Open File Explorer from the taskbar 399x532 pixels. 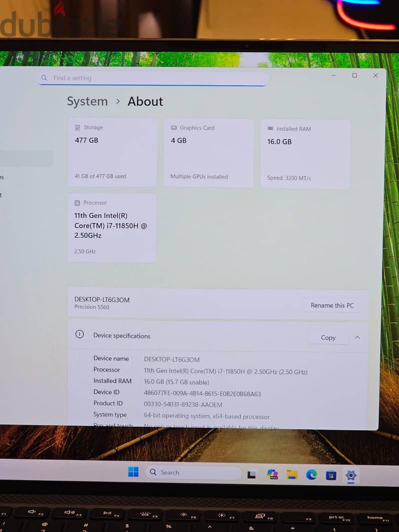point(292,474)
